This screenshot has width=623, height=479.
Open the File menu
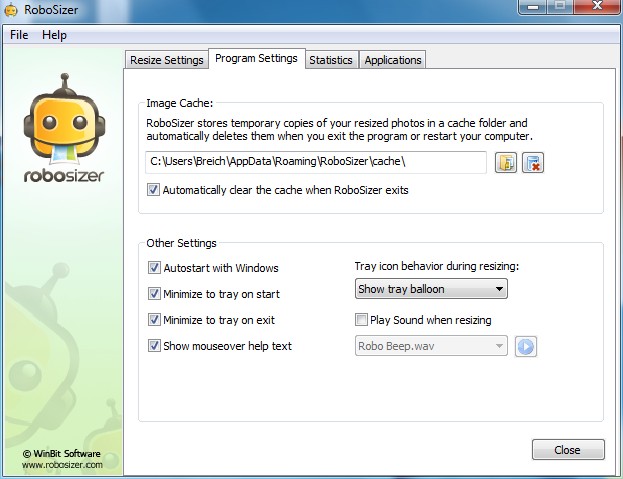19,35
